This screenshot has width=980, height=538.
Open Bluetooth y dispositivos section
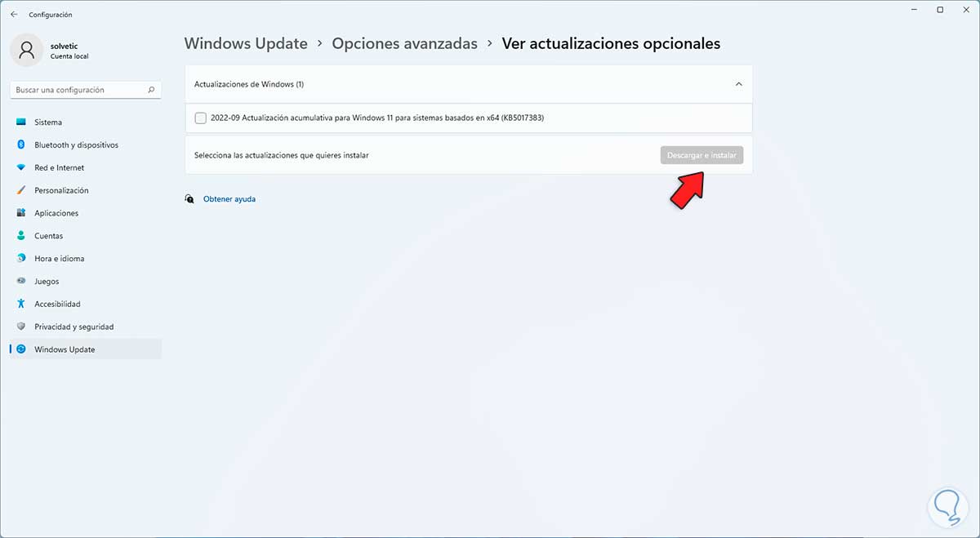pos(86,145)
